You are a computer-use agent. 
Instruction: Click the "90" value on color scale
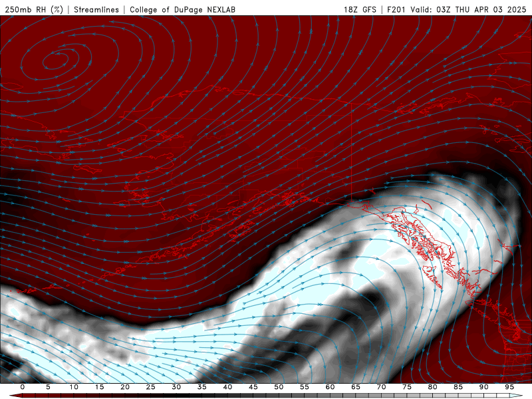[483, 387]
